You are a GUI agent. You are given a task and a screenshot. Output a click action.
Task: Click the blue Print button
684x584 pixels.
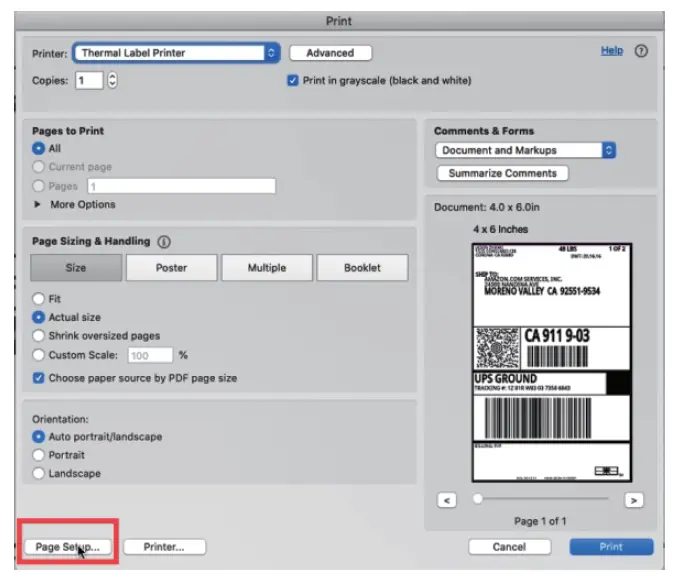611,547
